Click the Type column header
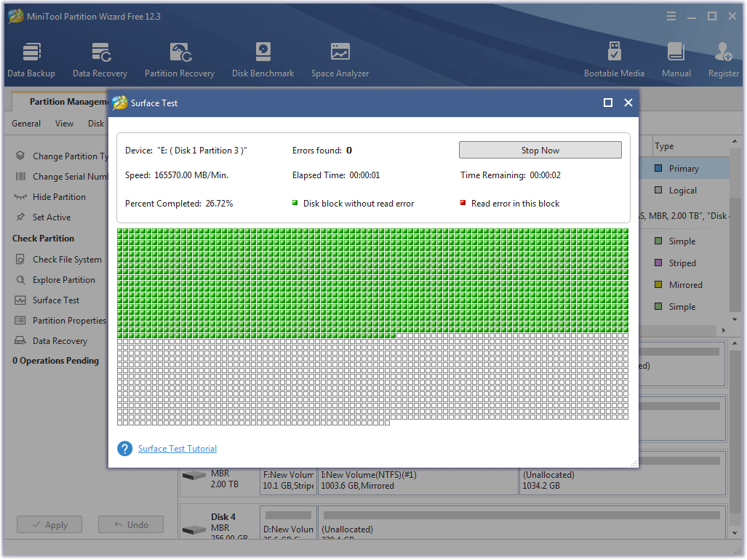The height and width of the screenshot is (560, 747). click(664, 146)
